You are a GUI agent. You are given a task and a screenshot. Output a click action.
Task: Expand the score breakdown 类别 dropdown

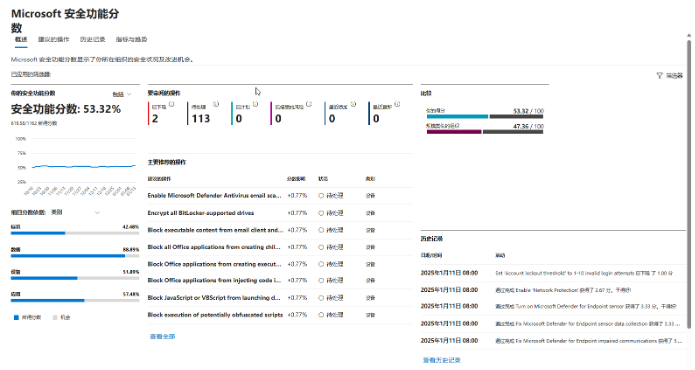pyautogui.click(x=75, y=212)
